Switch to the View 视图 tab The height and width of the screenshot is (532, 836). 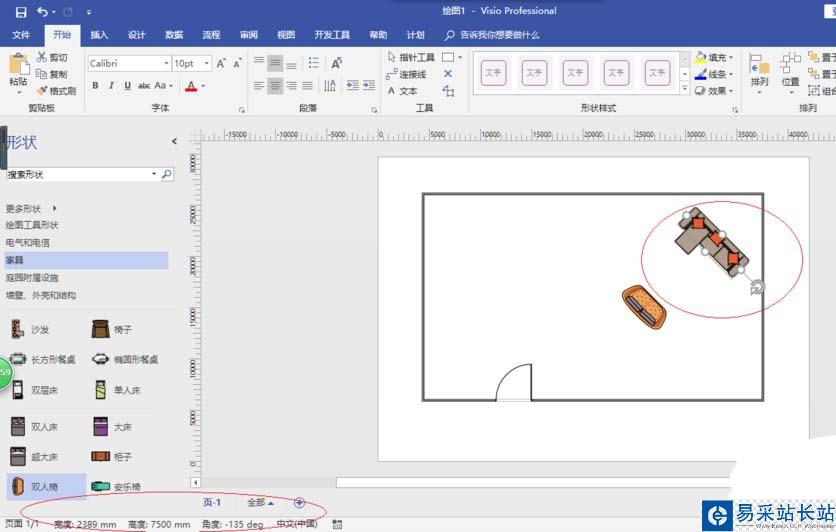(286, 35)
